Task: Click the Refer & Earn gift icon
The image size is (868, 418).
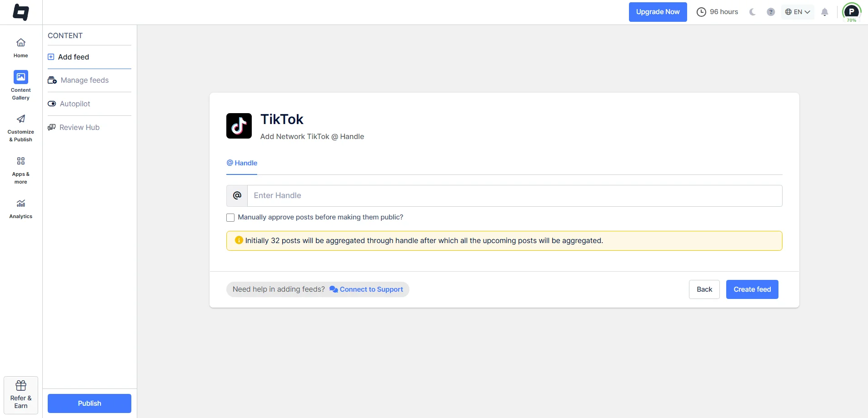Action: point(21,386)
